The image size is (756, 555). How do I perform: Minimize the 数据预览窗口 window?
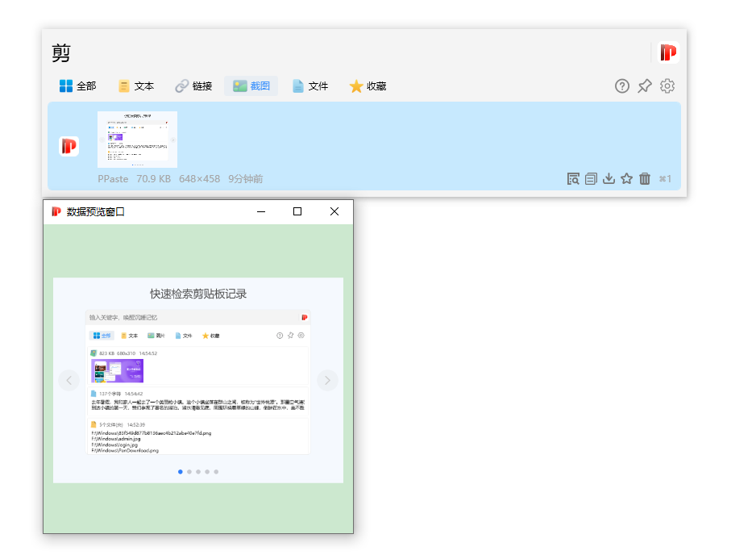click(261, 211)
